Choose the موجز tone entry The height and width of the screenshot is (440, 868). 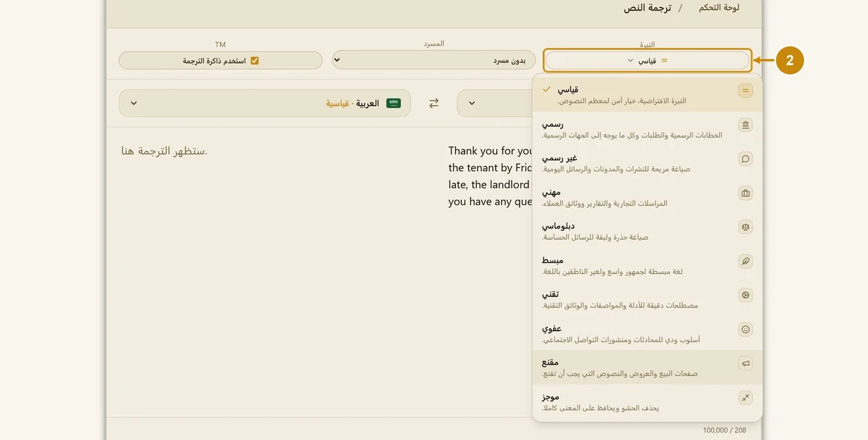(x=647, y=402)
